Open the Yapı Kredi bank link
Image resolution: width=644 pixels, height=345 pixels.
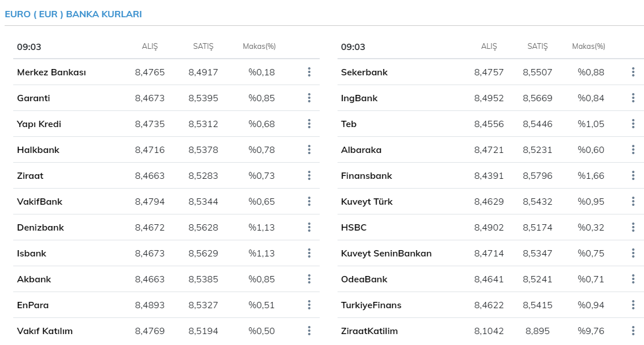click(39, 124)
